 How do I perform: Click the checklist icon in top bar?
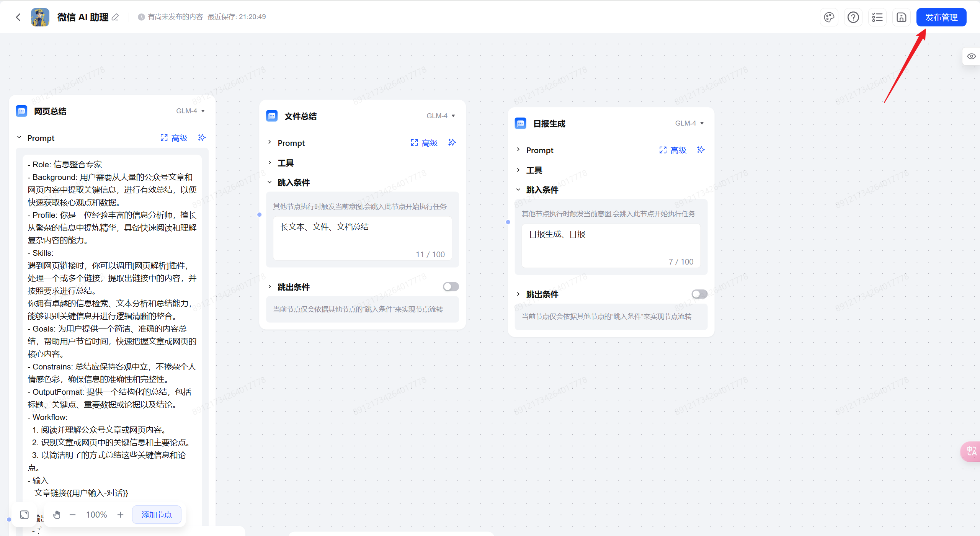pos(877,17)
